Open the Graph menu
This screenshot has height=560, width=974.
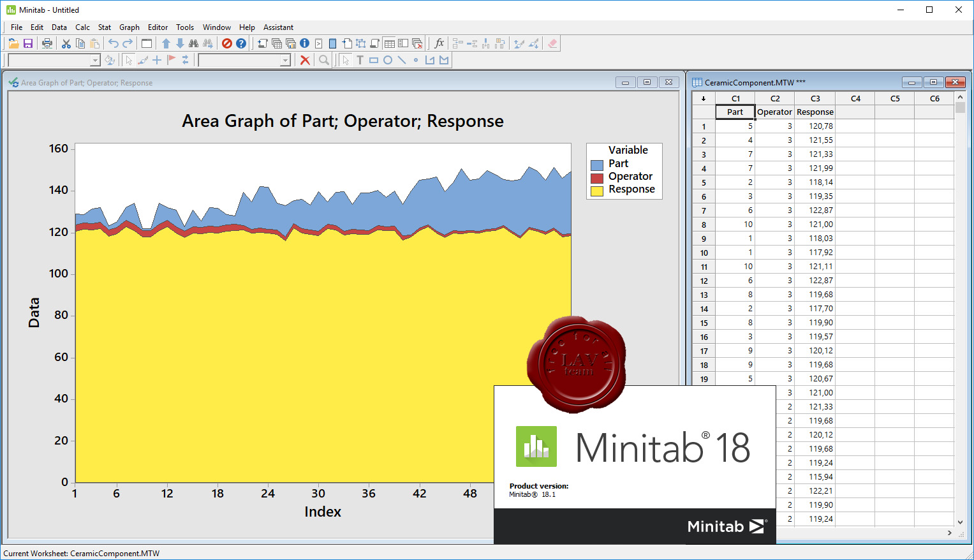tap(129, 27)
